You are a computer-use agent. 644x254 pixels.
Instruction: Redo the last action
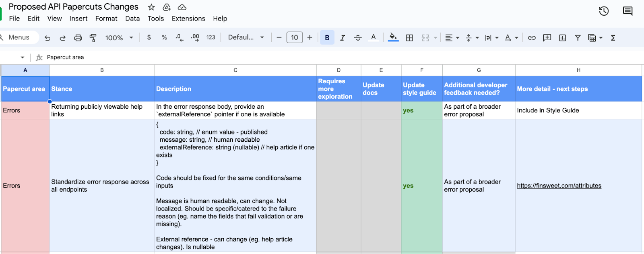click(62, 38)
